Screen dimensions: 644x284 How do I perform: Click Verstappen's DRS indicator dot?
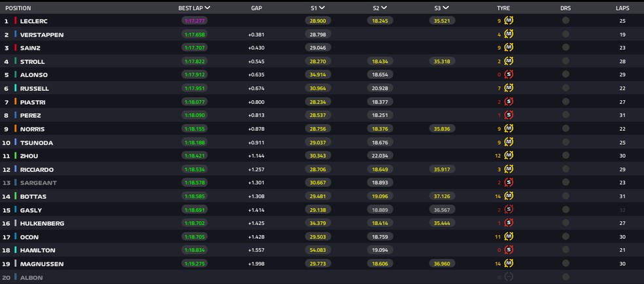(565, 34)
